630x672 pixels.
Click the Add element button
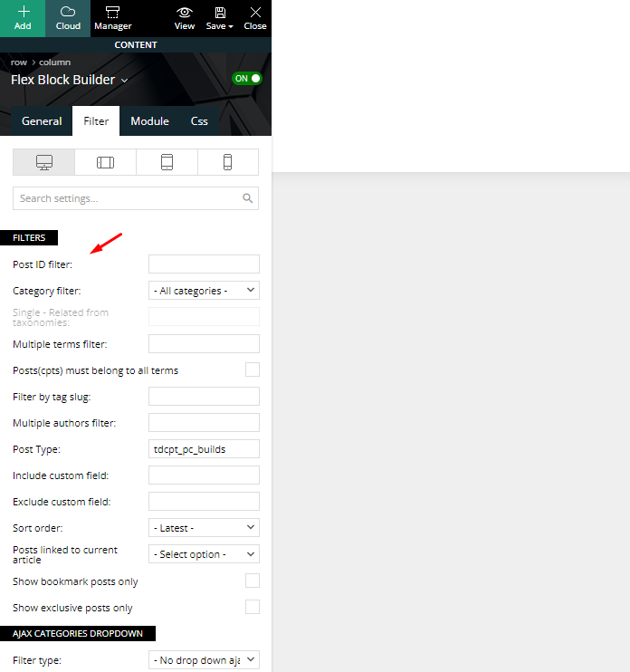pyautogui.click(x=23, y=18)
